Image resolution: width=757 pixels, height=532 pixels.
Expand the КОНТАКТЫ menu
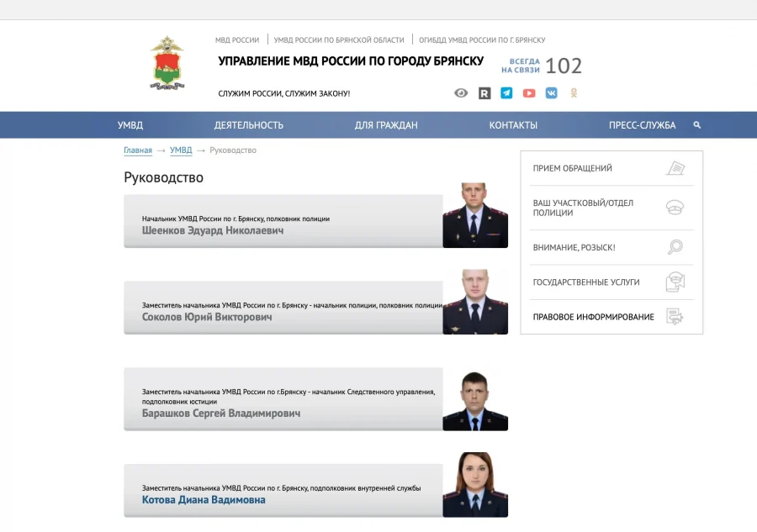(513, 125)
